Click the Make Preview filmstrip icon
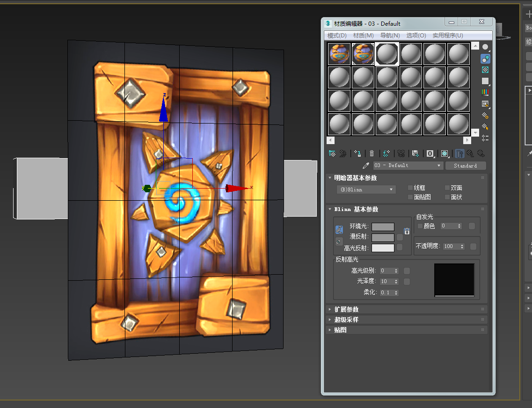The width and height of the screenshot is (532, 408). click(486, 104)
